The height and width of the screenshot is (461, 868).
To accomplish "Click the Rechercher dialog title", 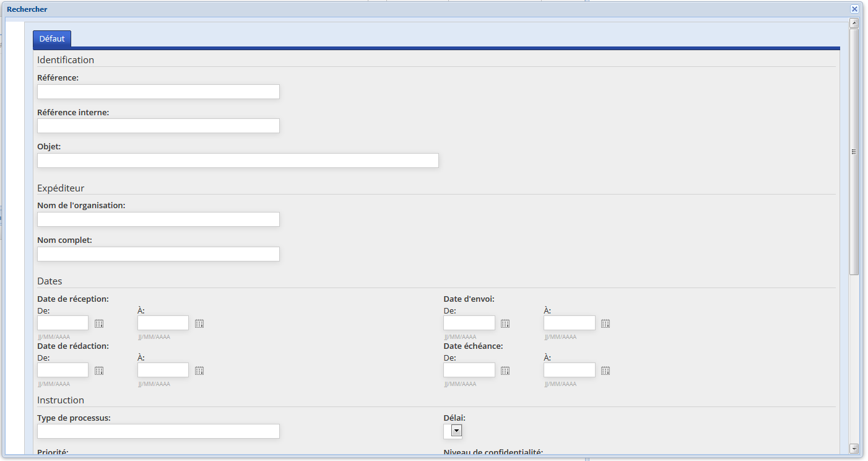I will 27,9.
